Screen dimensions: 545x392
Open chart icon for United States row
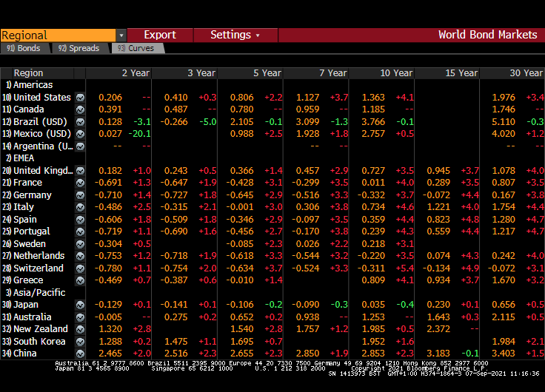click(80, 98)
